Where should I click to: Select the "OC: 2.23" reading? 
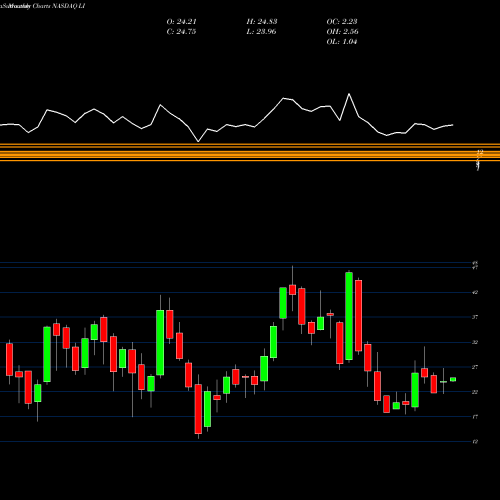pos(342,22)
